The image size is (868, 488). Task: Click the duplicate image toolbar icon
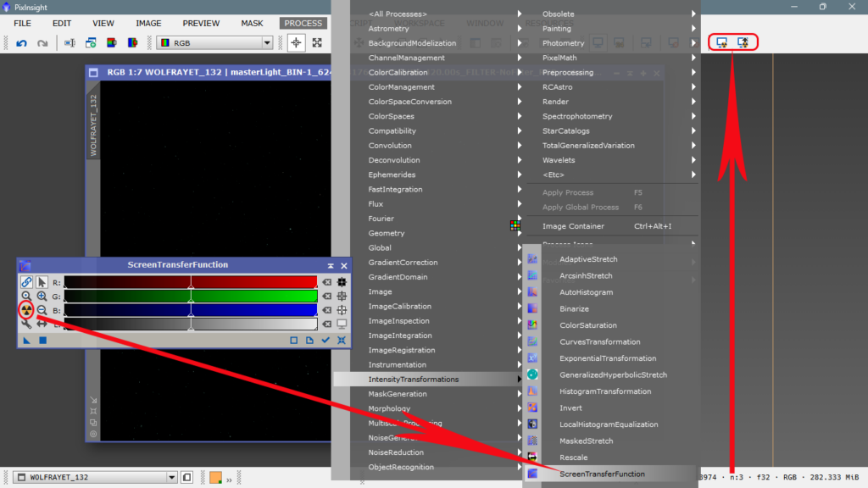pyautogui.click(x=91, y=43)
